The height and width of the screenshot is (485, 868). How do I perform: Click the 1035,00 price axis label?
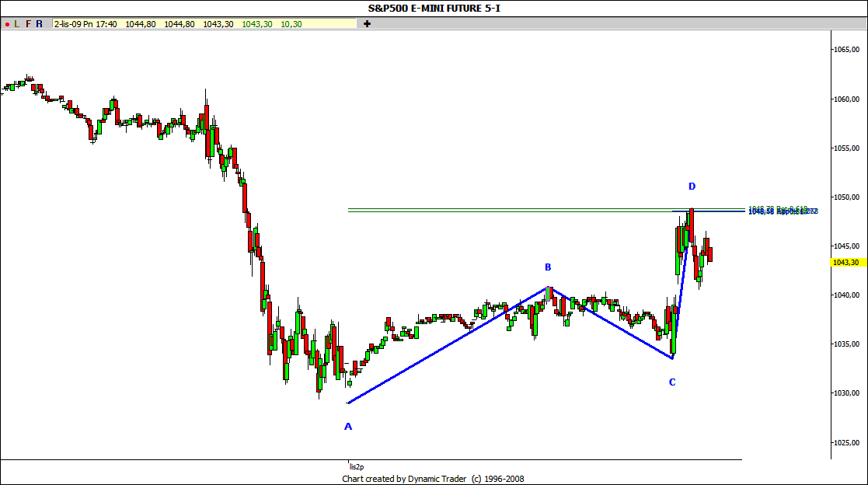[x=846, y=344]
